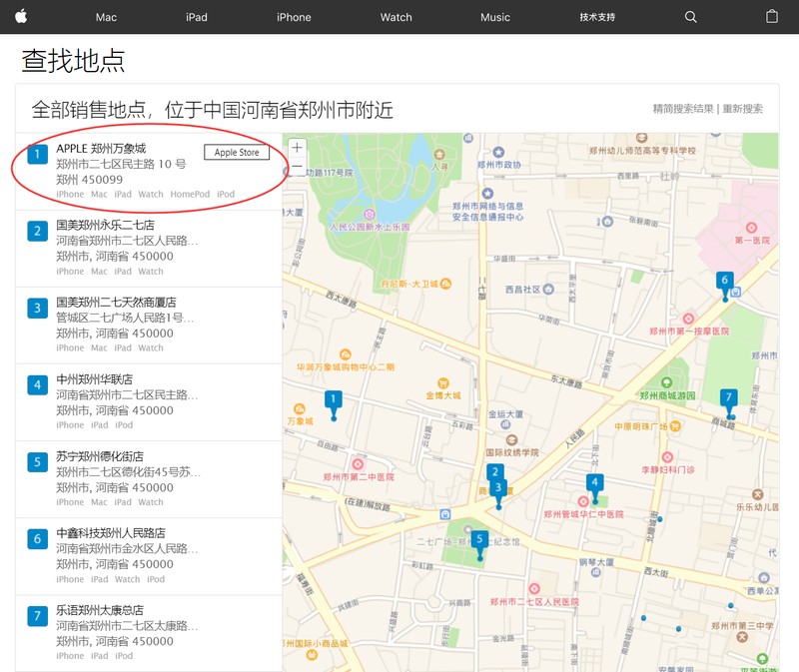Screen dimensions: 799x672
Task: Open the Mac menu
Action: [x=106, y=17]
